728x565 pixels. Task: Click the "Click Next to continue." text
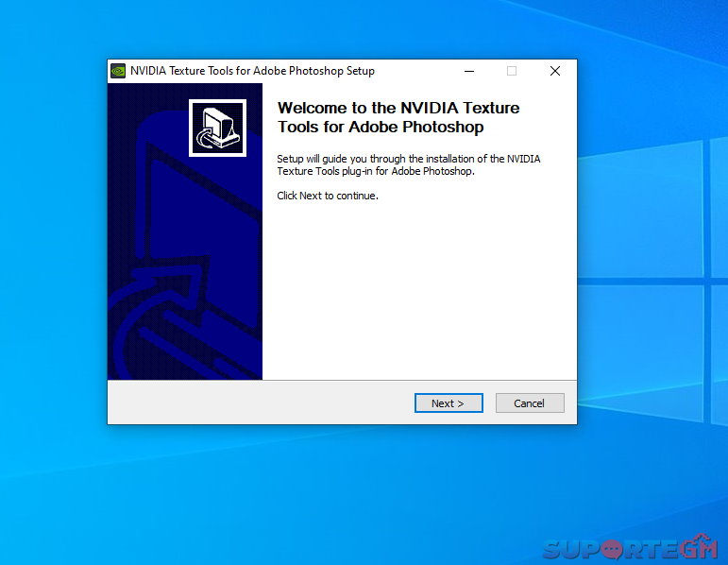[x=328, y=196]
